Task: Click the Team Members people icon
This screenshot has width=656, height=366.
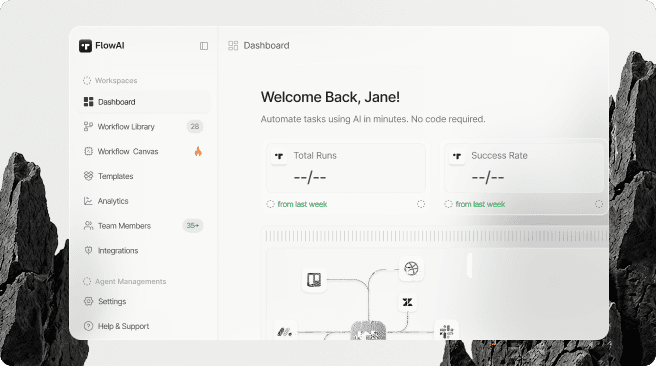Action: coord(88,225)
